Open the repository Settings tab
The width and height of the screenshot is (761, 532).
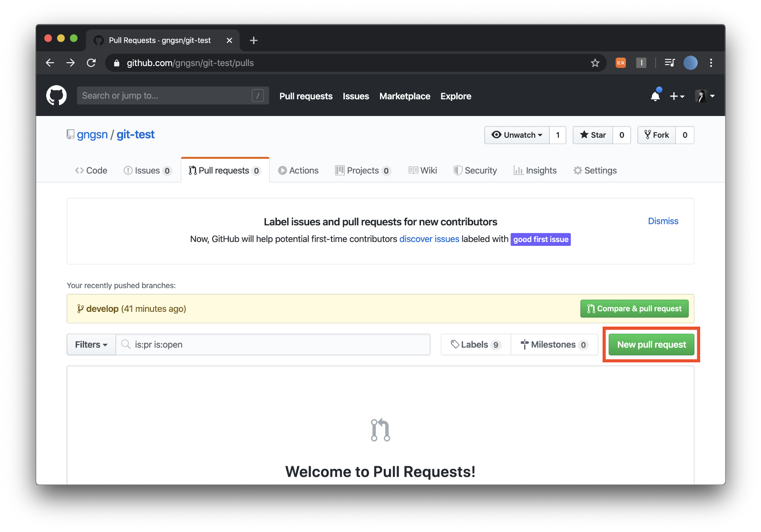point(595,170)
